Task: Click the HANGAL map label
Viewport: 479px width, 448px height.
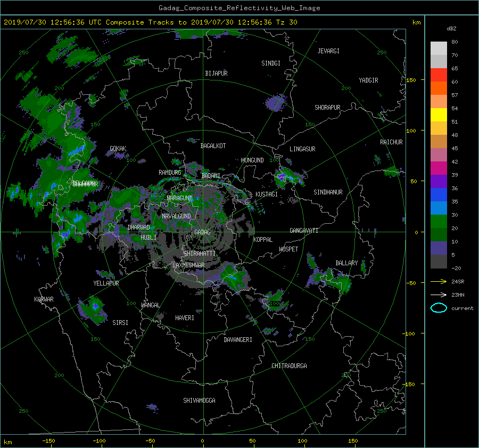Action: tap(151, 305)
